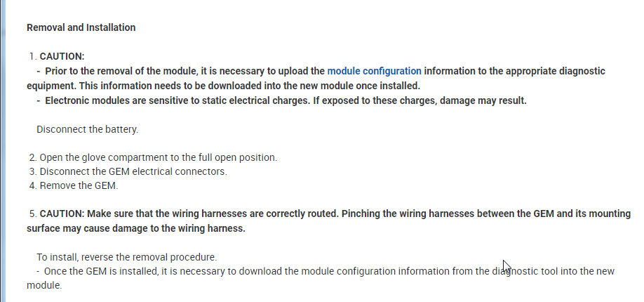Screen dimensions: 644x302
Task: Click the list number 5 marker
Action: pyautogui.click(x=32, y=214)
